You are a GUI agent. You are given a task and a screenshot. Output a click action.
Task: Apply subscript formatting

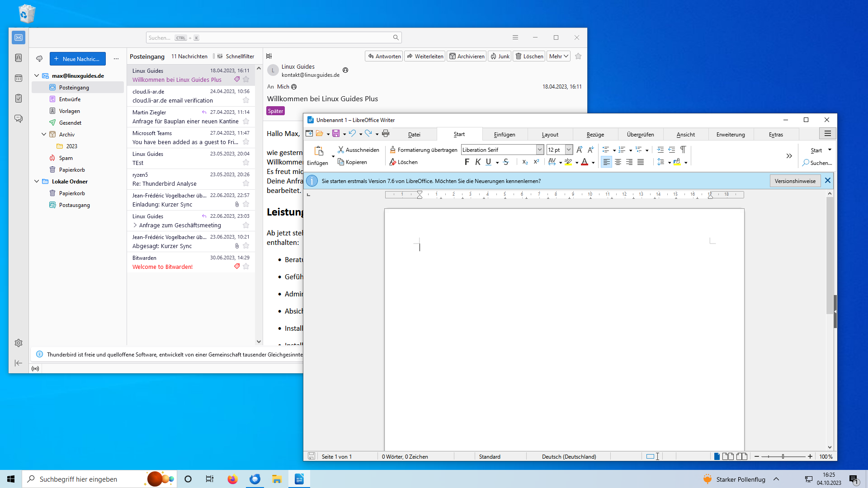tap(525, 162)
